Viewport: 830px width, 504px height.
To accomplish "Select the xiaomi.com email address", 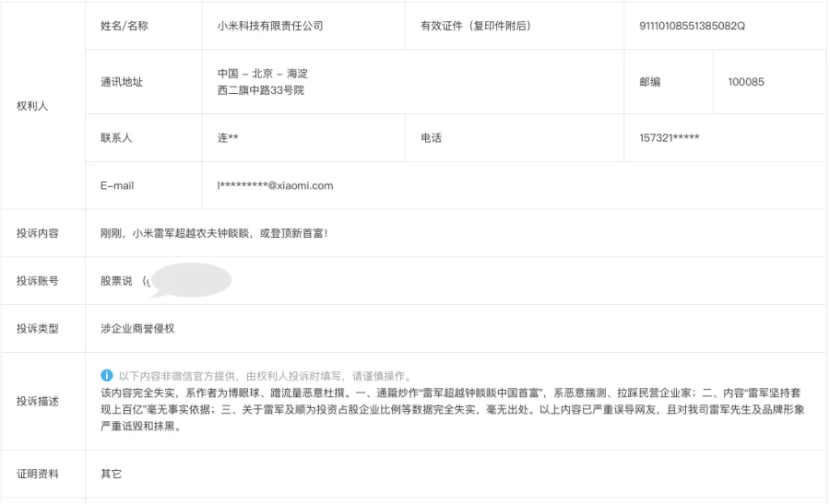I will click(275, 185).
